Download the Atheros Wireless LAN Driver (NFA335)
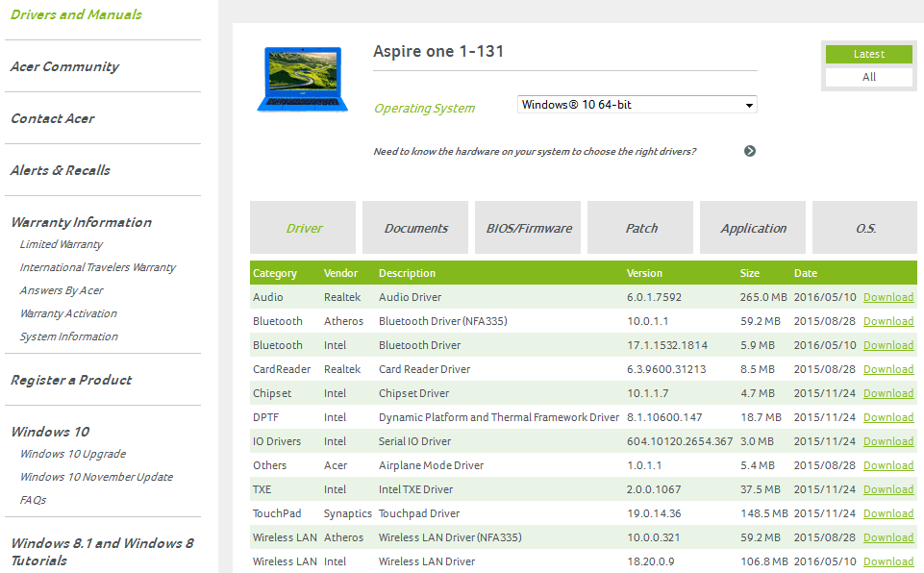Image resolution: width=924 pixels, height=573 pixels. [888, 537]
